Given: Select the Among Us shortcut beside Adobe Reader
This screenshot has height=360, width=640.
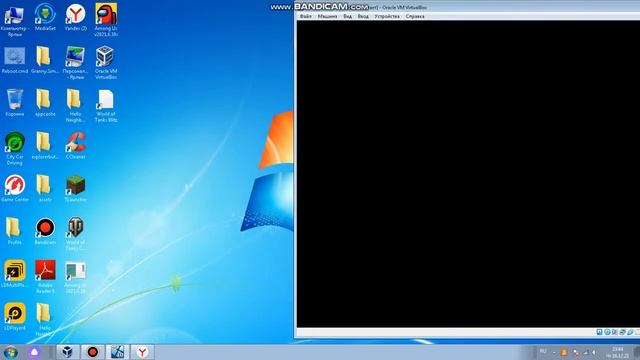Looking at the screenshot, I should click(76, 277).
